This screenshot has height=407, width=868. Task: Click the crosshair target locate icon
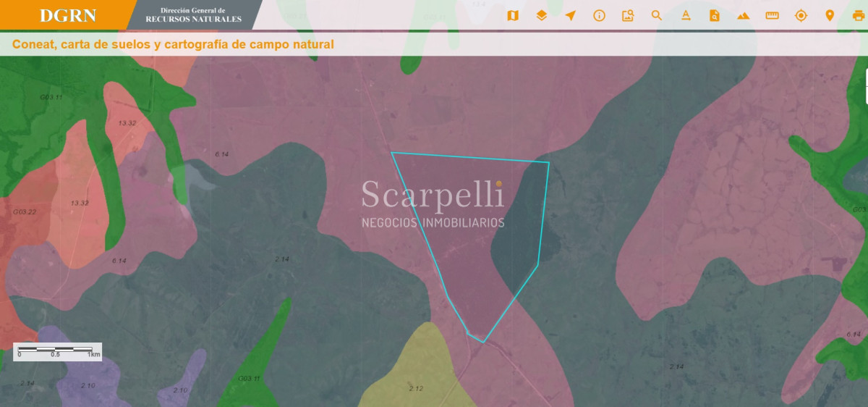click(801, 15)
